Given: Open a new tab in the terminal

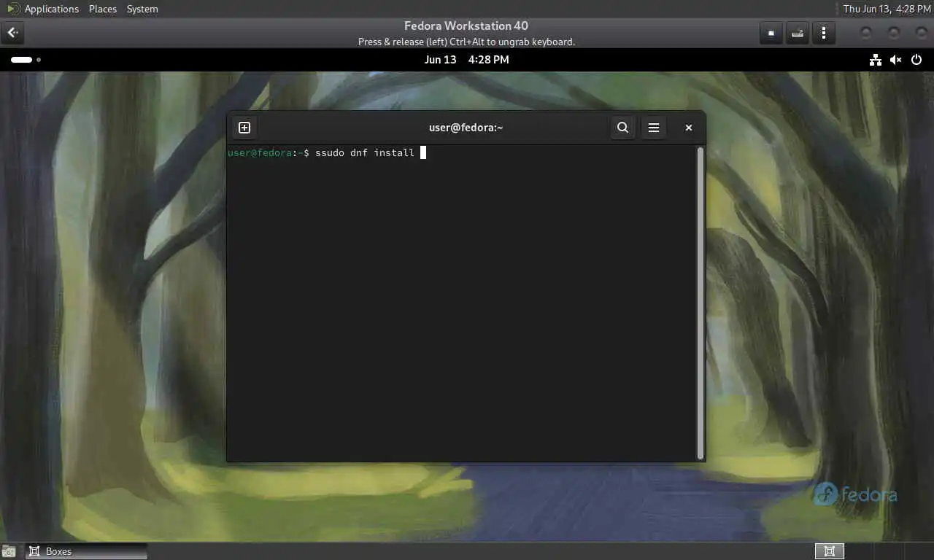Looking at the screenshot, I should coord(244,128).
